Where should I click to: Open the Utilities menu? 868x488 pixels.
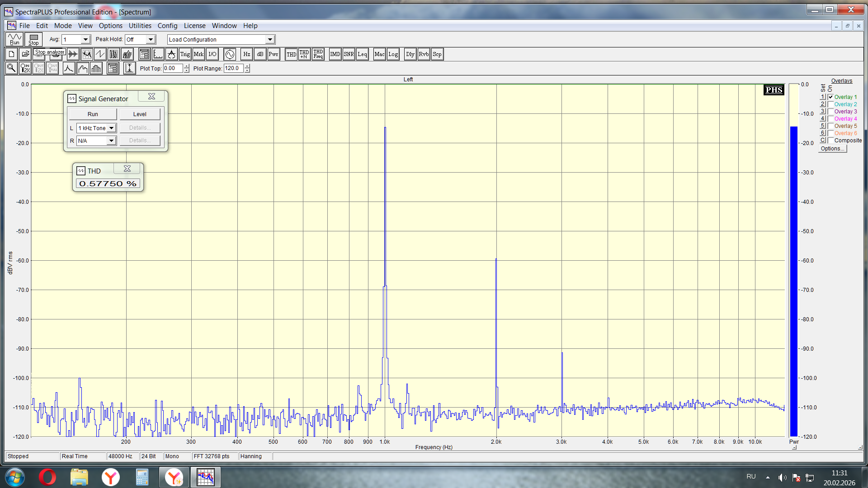pyautogui.click(x=140, y=26)
